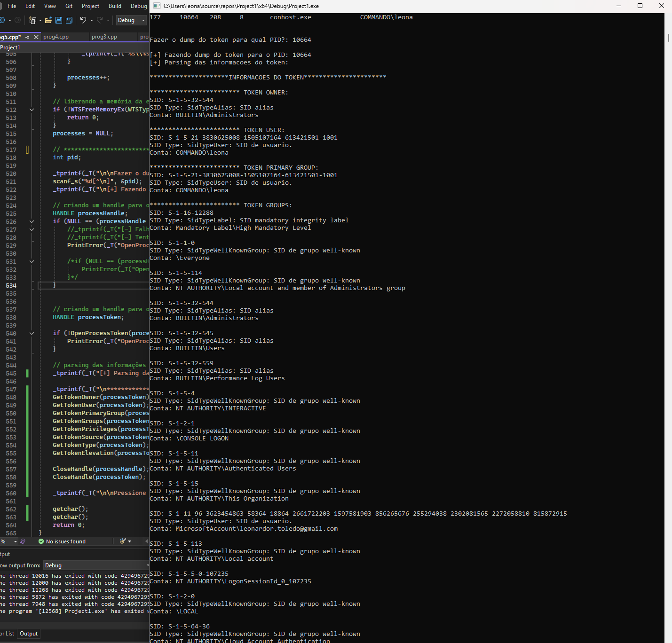Screen dimensions: 672x643
Task: Switch to the prog4.cpp tab
Action: click(x=56, y=37)
